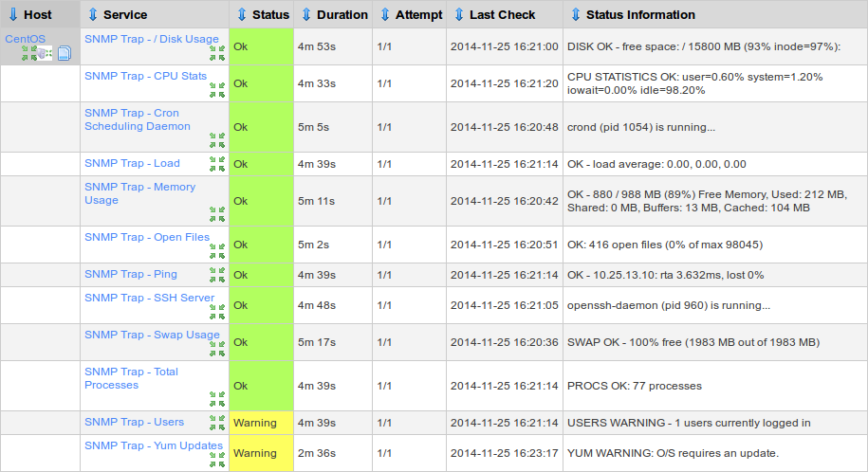Image resolution: width=868 pixels, height=472 pixels.
Task: Click 'CPU STATISTICS OK' status information
Action: pos(694,83)
